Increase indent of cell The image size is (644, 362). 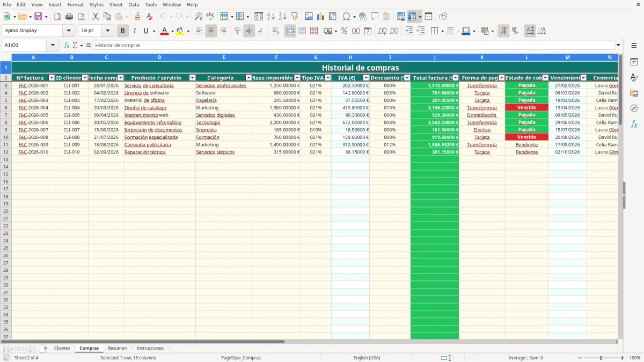pos(409,31)
